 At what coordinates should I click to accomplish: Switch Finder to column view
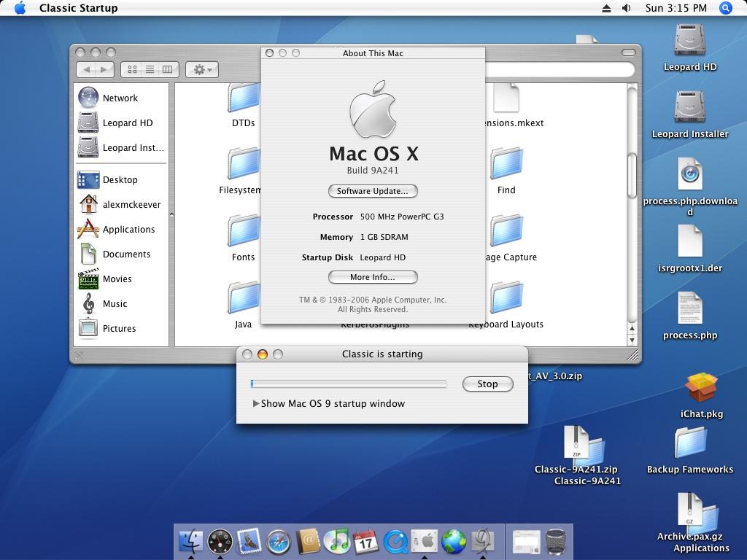[167, 69]
